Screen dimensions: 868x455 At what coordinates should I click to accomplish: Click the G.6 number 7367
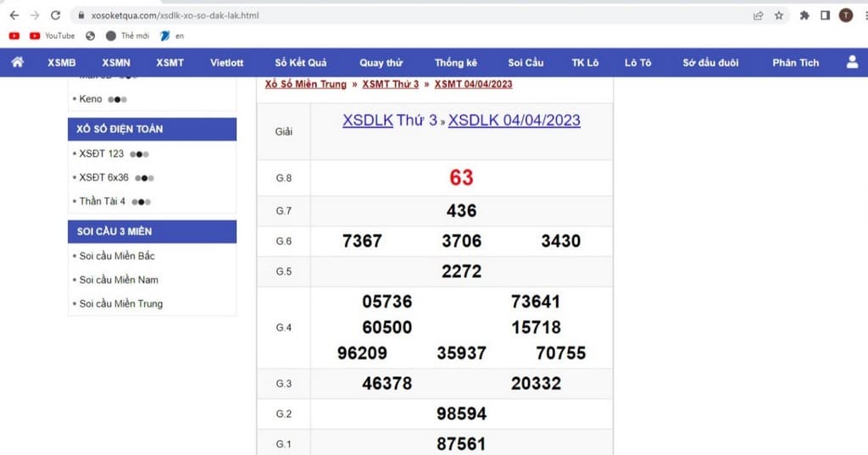[362, 241]
